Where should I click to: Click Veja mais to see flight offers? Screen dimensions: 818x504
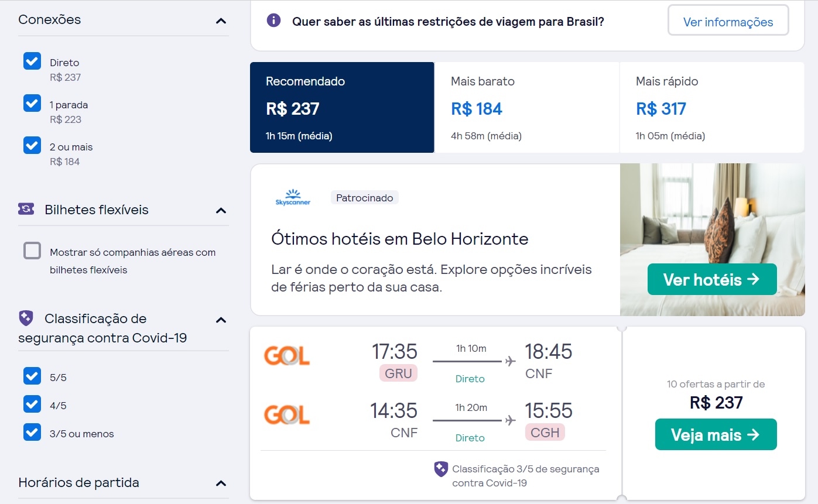(x=716, y=434)
